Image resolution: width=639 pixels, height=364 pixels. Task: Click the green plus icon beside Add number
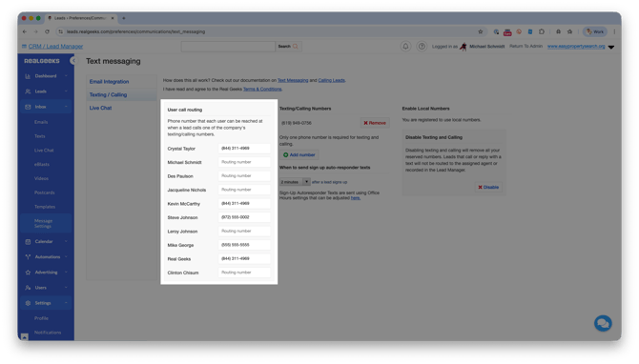pos(286,154)
